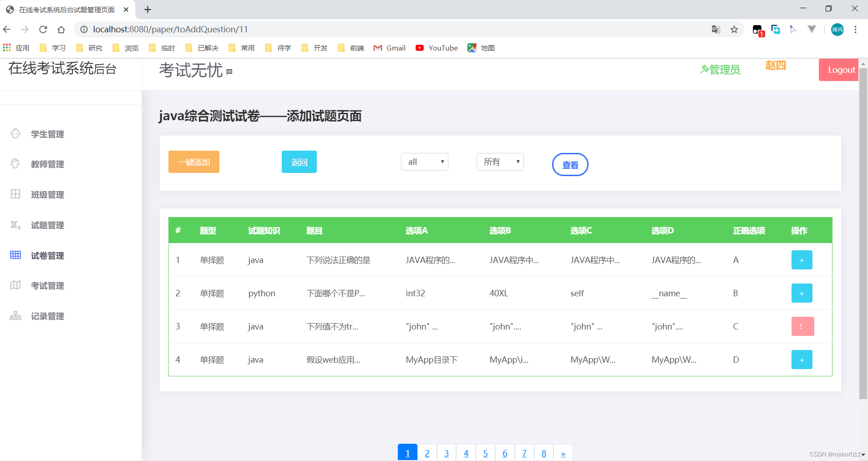Open 记录管理 via the sitemap icon
This screenshot has height=461, width=868.
tap(15, 315)
